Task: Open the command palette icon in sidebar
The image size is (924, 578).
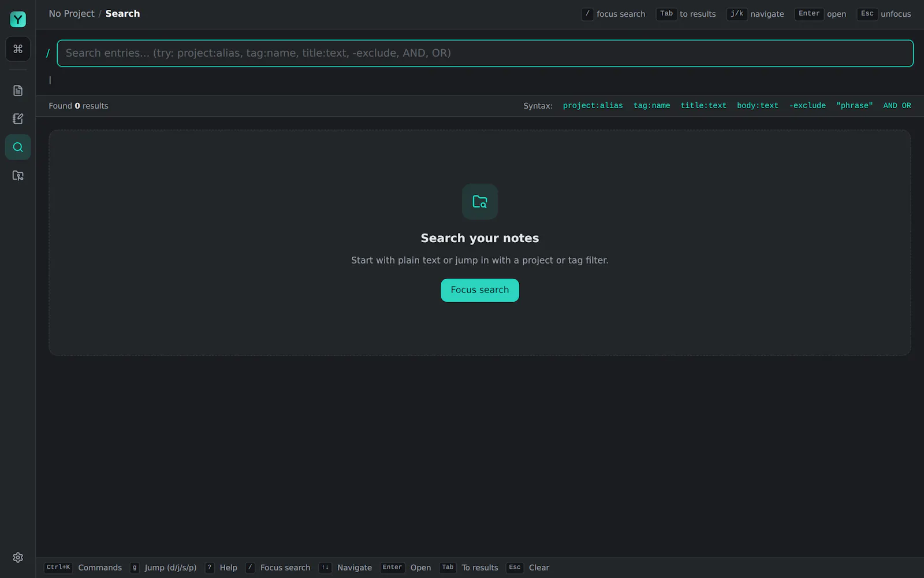Action: (x=18, y=49)
